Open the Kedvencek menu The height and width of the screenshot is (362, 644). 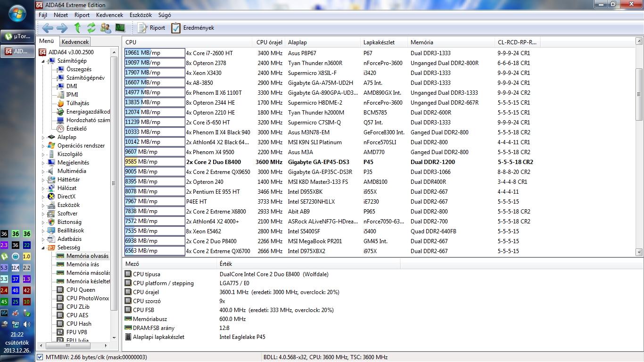point(109,15)
